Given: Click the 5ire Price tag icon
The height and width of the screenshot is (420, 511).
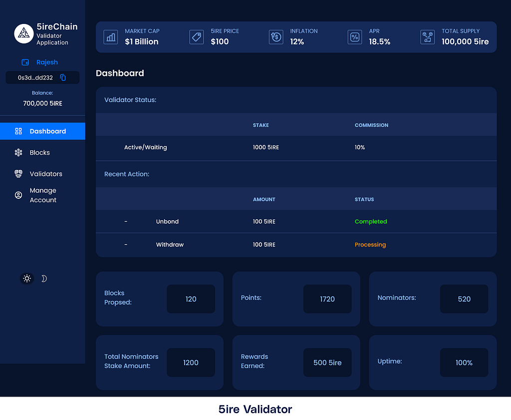Looking at the screenshot, I should 197,37.
